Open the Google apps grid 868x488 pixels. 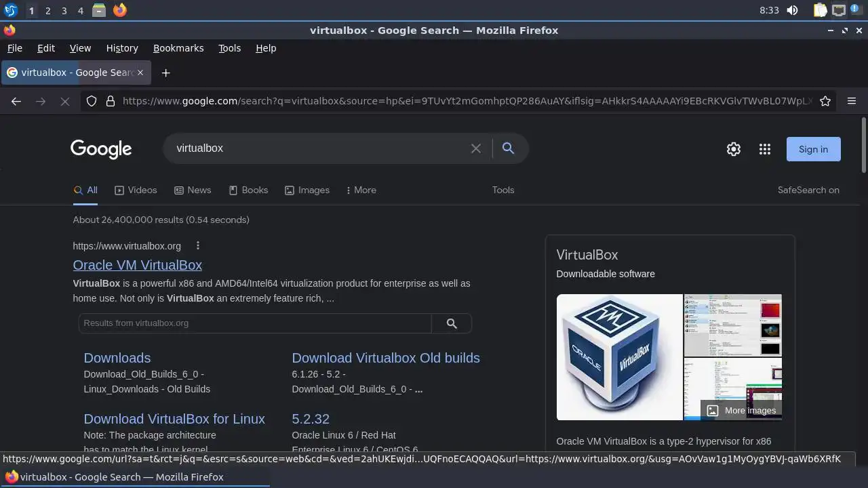[x=765, y=149]
